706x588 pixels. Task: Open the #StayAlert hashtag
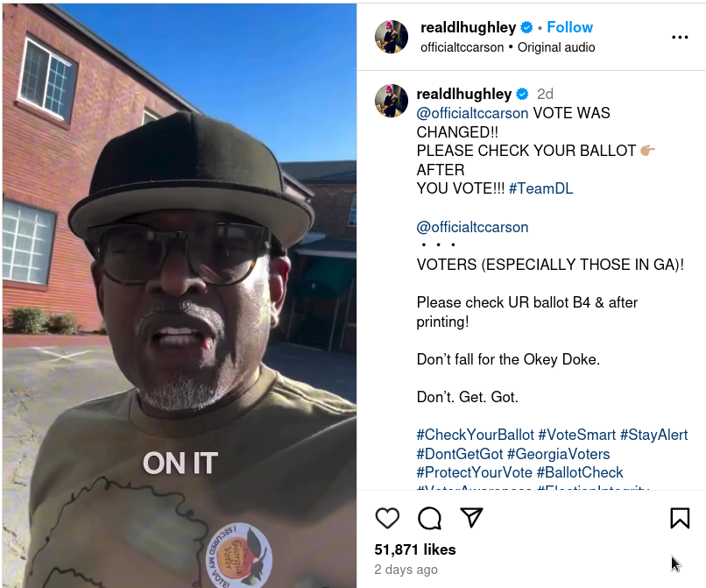coord(653,435)
